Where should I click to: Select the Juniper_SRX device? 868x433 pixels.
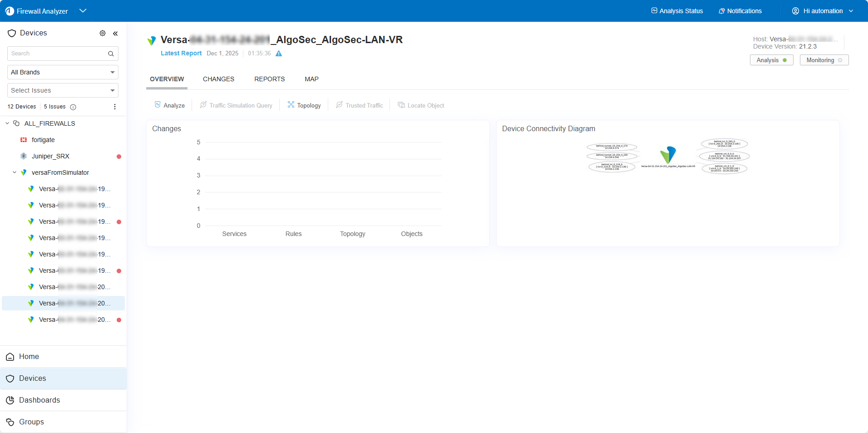(x=50, y=156)
